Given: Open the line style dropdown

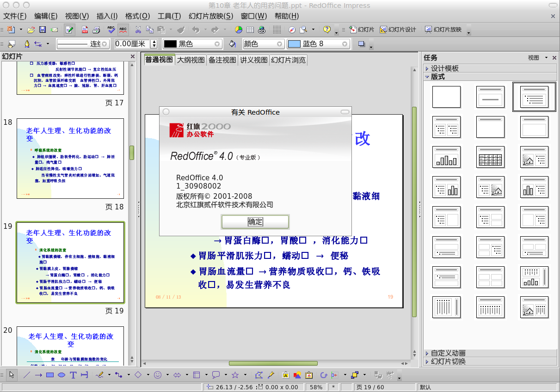Looking at the screenshot, I should click(83, 44).
